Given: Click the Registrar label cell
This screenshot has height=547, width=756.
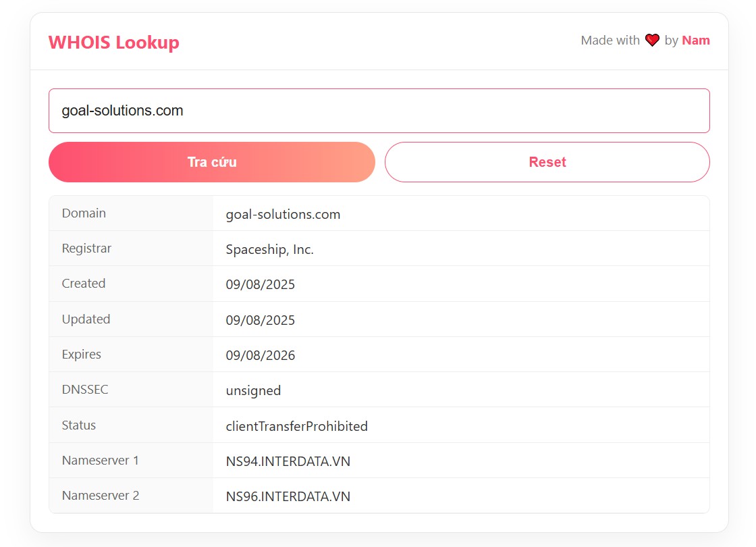Looking at the screenshot, I should [86, 248].
